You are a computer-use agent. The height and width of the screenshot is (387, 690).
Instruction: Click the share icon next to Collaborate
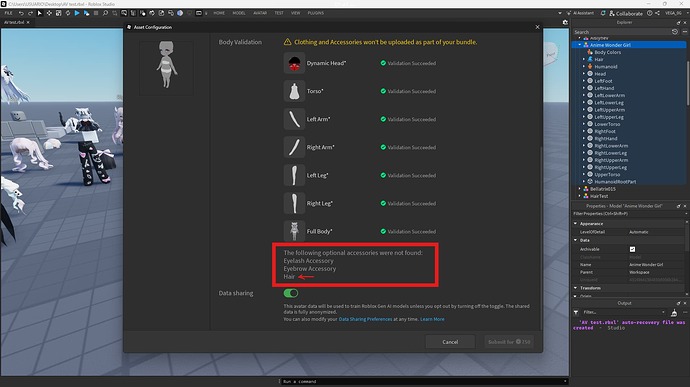[x=657, y=13]
